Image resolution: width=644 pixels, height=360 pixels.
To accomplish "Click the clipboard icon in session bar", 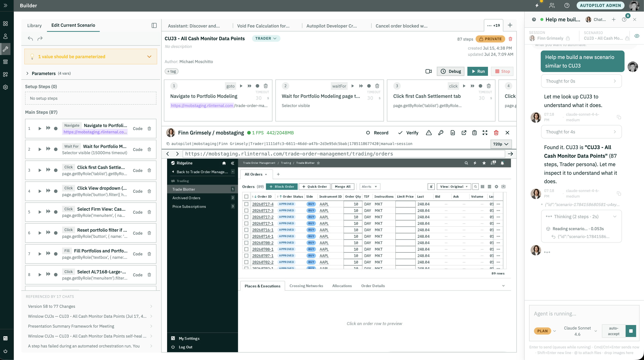I will pos(474,133).
